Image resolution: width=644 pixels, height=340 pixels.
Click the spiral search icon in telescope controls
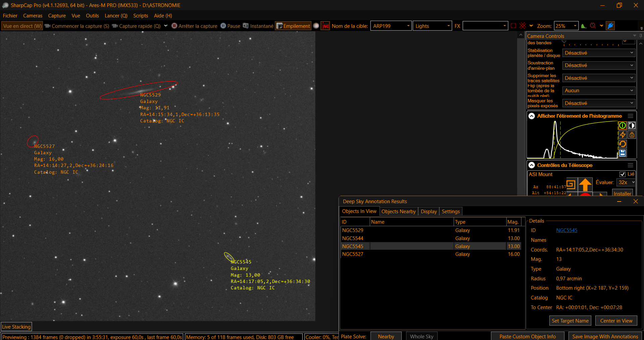click(571, 184)
